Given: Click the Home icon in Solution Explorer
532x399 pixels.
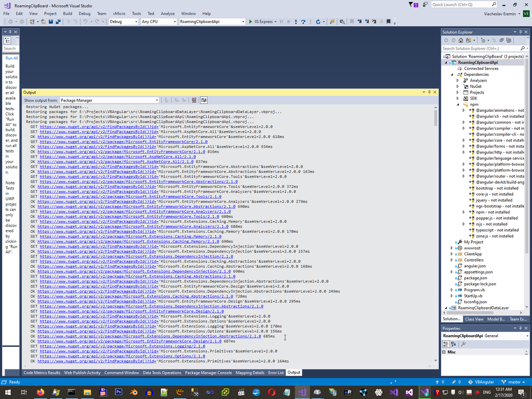Looking at the screenshot, I should (461, 40).
